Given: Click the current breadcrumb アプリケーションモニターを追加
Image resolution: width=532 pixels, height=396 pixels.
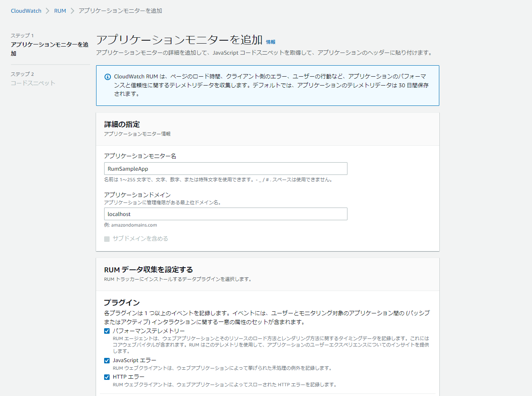Looking at the screenshot, I should click(x=120, y=11).
